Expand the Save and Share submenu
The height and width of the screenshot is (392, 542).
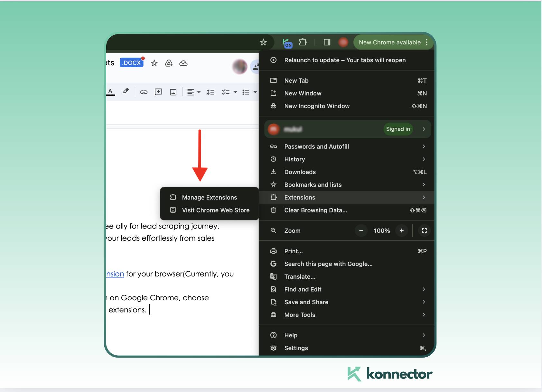tap(347, 302)
